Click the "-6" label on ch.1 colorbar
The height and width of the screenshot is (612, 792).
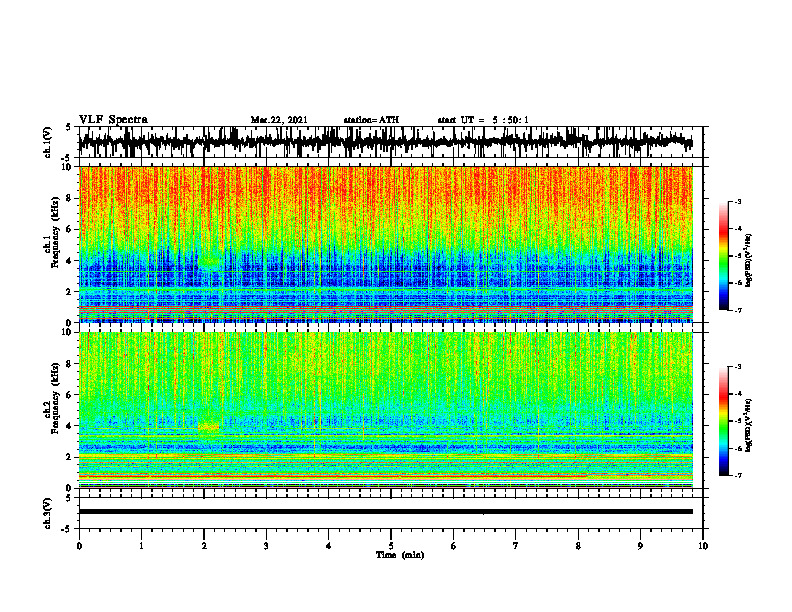coord(738,283)
